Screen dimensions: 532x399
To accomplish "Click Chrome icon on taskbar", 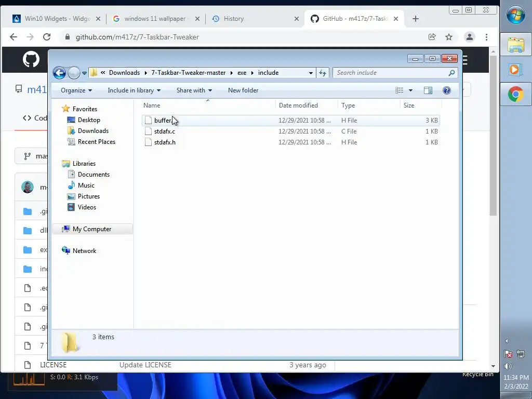I will pyautogui.click(x=516, y=94).
